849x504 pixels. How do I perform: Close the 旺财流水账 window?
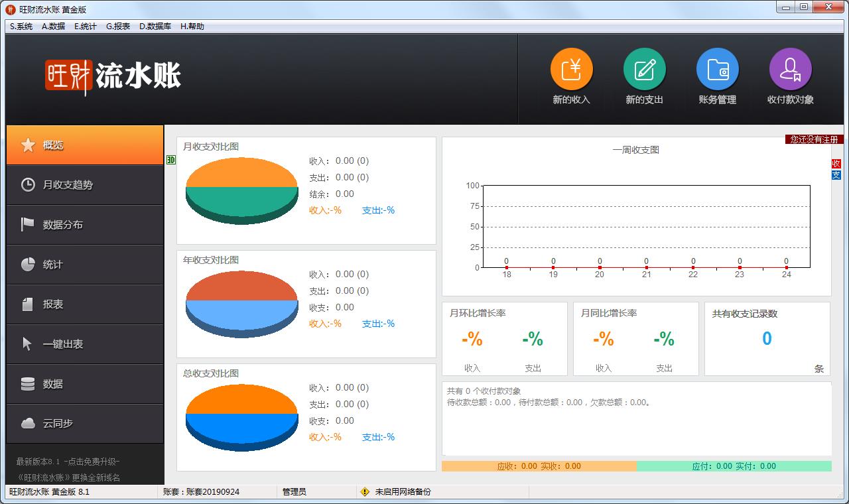pos(829,7)
